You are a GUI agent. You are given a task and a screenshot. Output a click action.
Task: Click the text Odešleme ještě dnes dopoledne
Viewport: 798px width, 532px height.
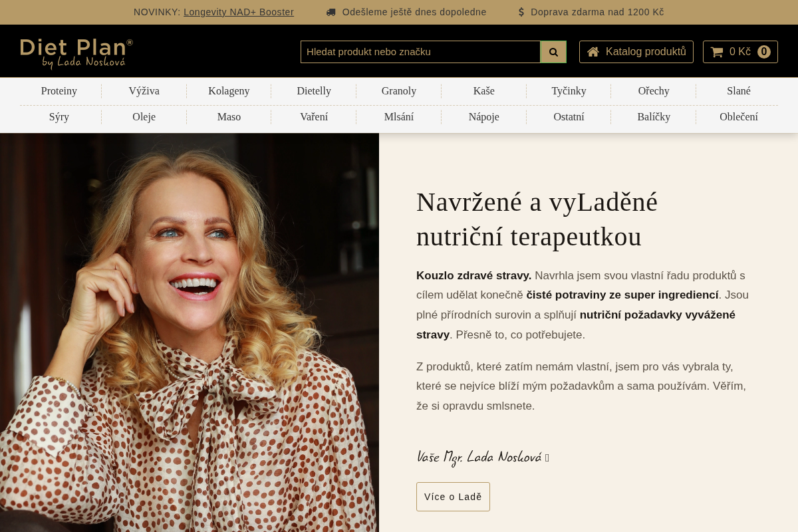[414, 12]
